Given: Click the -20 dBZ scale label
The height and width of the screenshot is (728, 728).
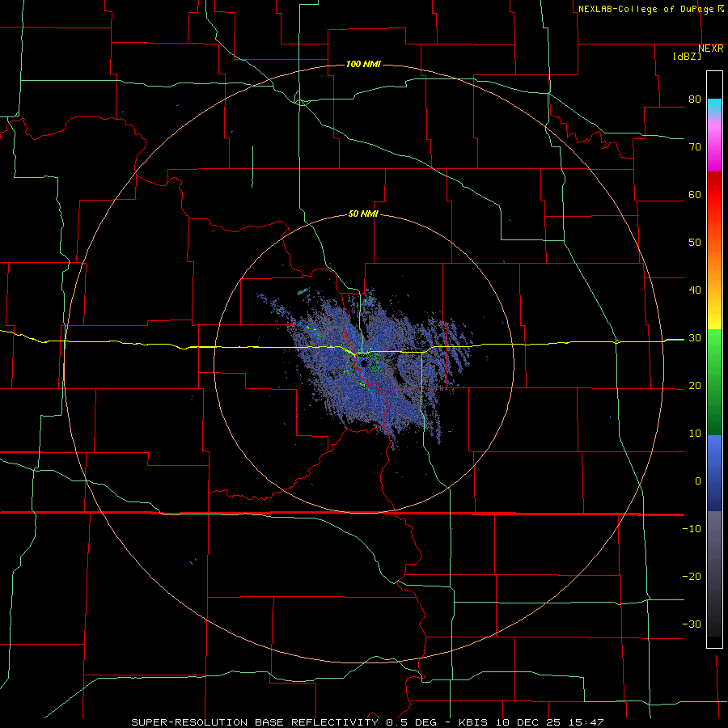Looking at the screenshot, I should tap(692, 577).
